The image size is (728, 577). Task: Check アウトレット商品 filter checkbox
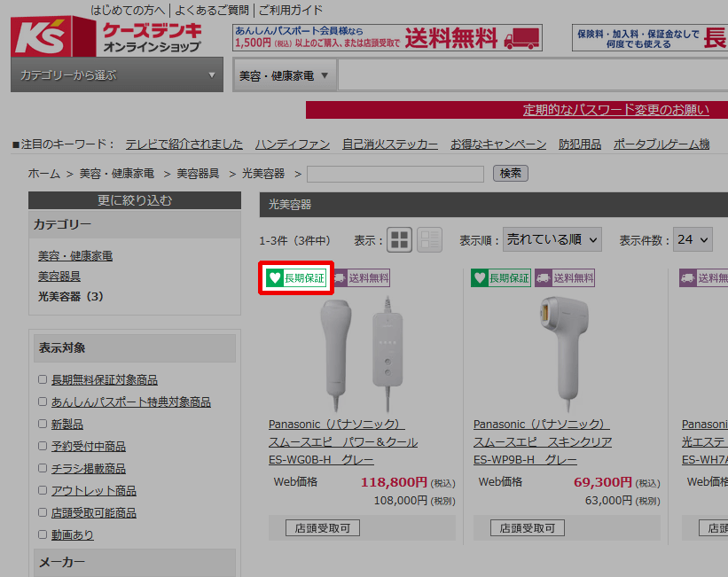tap(43, 490)
